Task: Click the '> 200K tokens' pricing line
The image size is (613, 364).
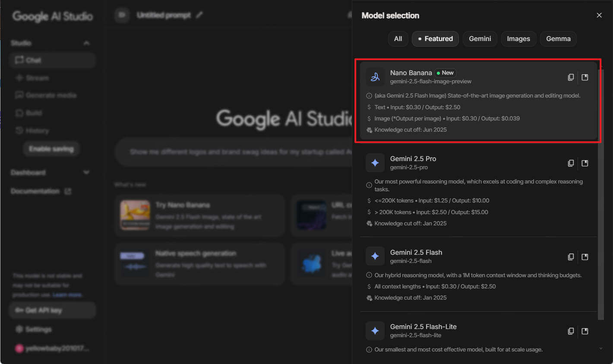Action: click(431, 212)
